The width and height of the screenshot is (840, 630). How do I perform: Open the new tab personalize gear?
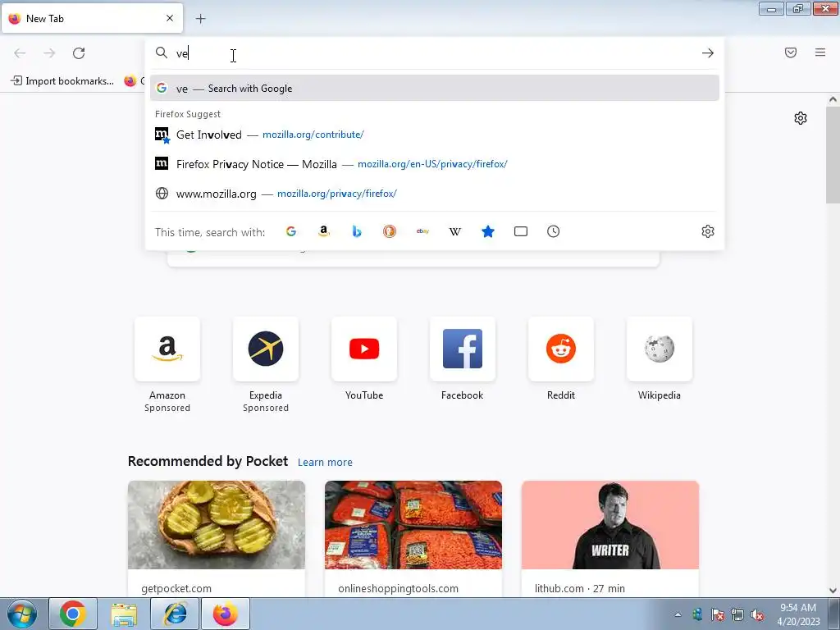pyautogui.click(x=801, y=118)
